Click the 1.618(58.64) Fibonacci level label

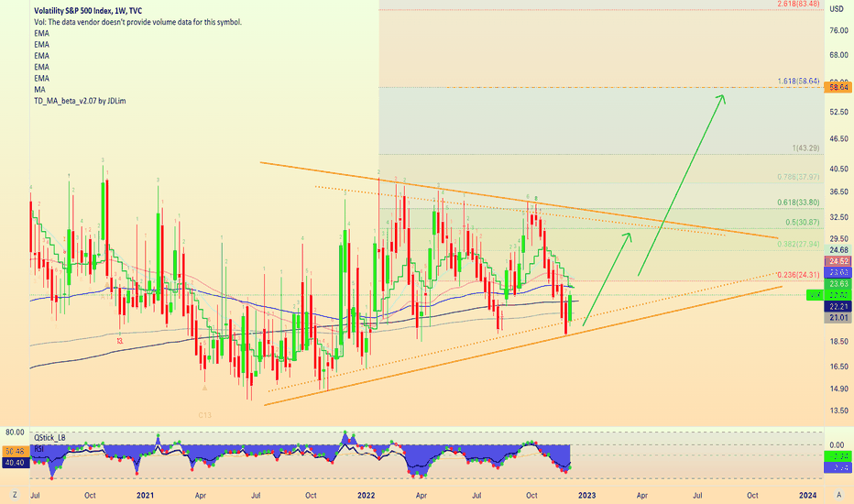(x=798, y=82)
